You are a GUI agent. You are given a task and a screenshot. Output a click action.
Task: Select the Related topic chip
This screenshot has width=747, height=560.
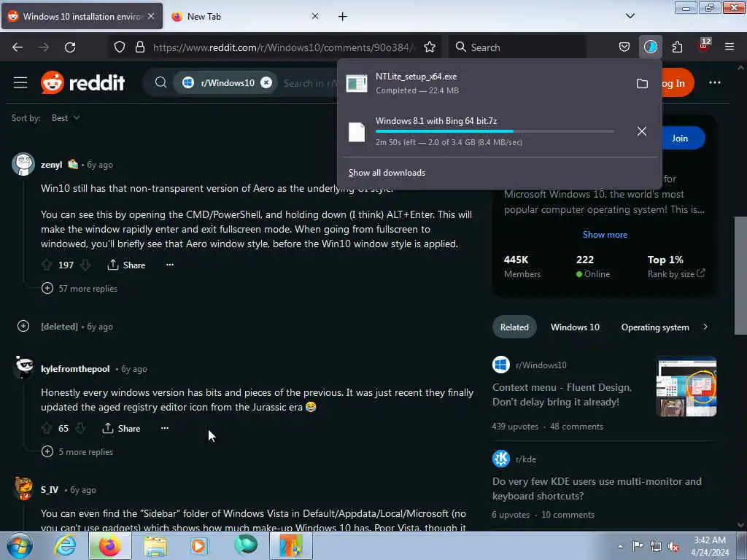[x=514, y=327]
